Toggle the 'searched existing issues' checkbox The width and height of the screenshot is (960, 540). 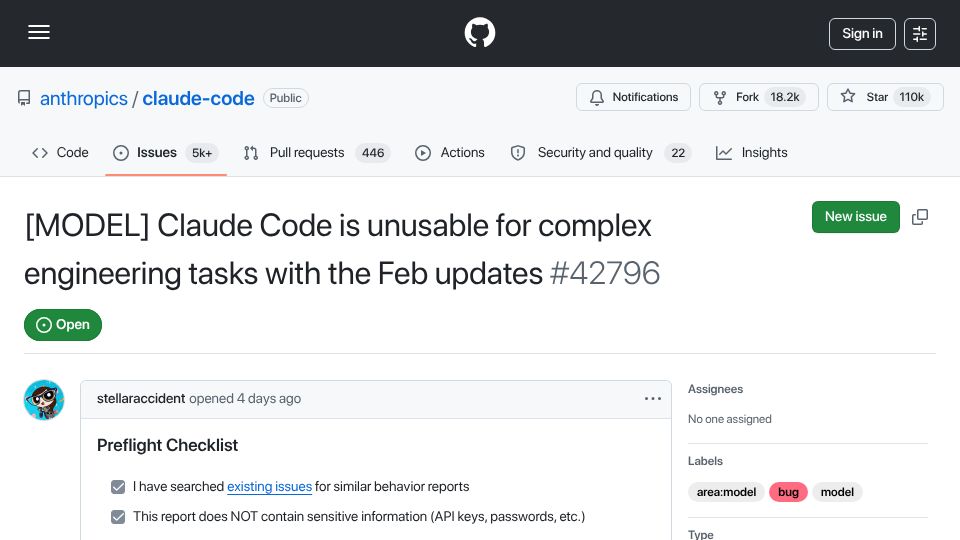[118, 487]
